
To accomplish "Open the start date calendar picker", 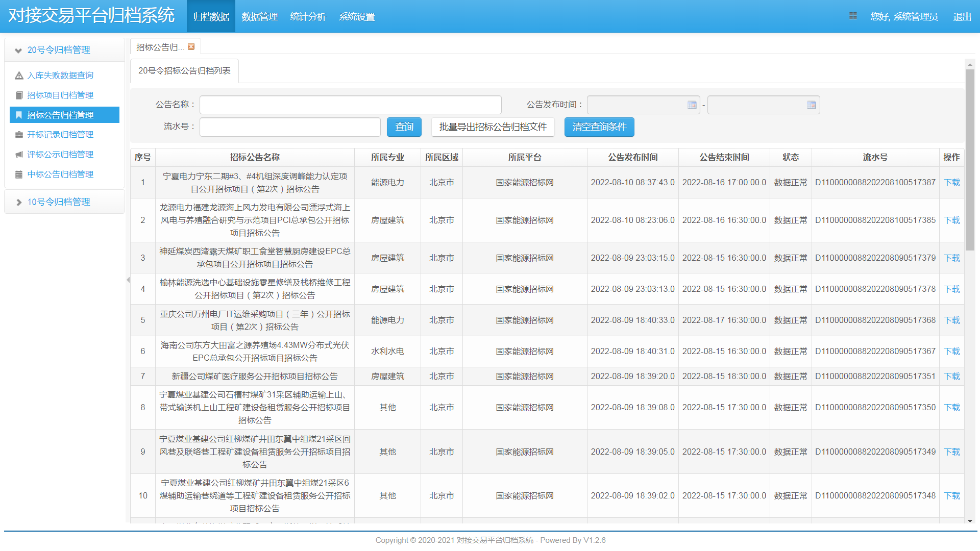I will tap(692, 105).
